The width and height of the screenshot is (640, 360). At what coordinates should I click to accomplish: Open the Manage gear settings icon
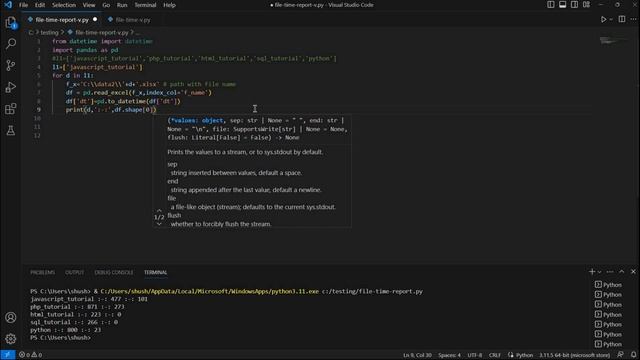[x=11, y=338]
